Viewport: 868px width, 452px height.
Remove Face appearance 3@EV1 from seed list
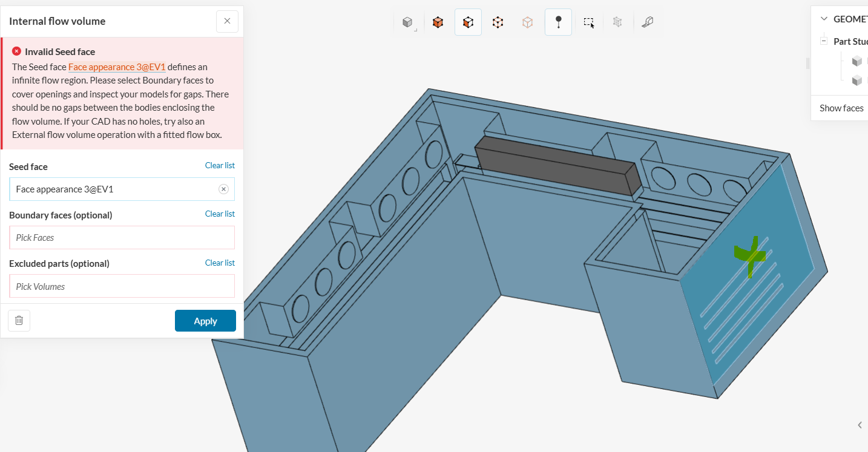(223, 189)
